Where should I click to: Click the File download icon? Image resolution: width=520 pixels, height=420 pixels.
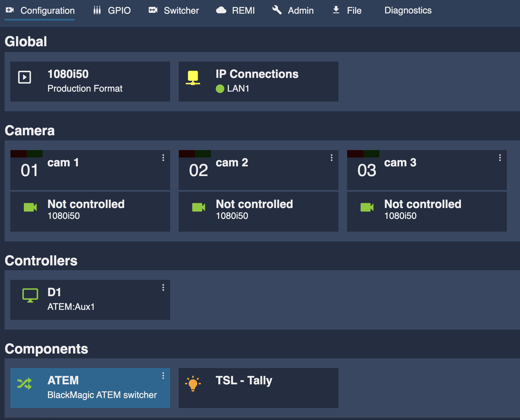pyautogui.click(x=336, y=10)
